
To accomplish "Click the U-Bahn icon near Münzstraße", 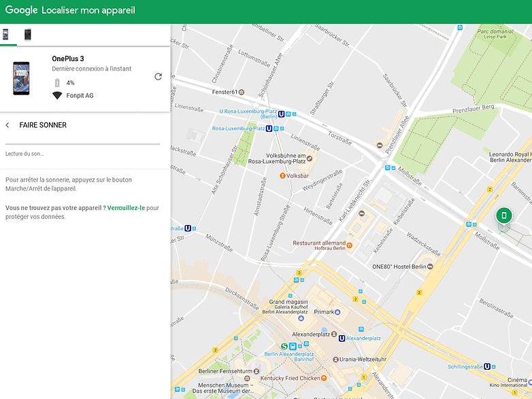I will [x=188, y=228].
